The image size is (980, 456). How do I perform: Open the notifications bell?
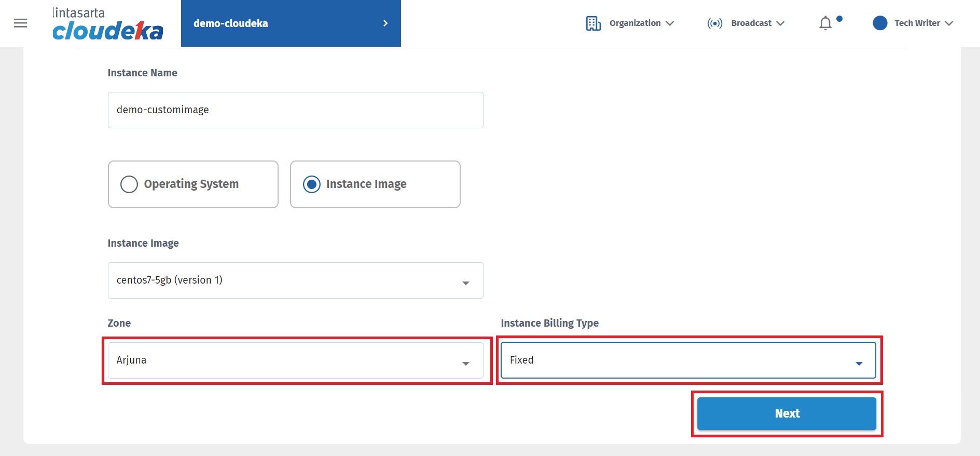[825, 23]
